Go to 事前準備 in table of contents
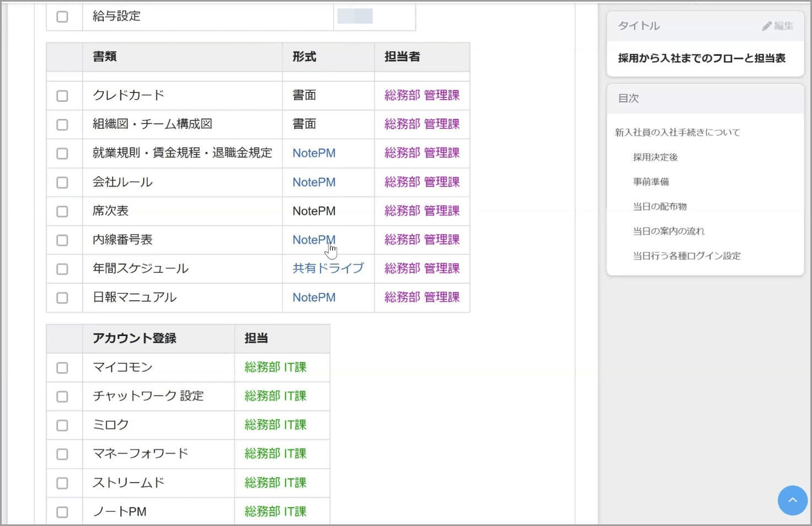 coord(651,182)
